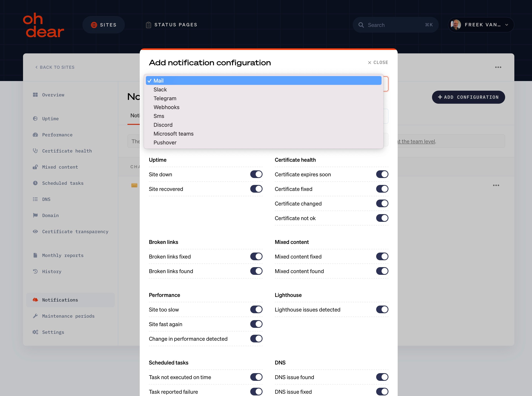The image size is (532, 396).
Task: Toggle the Broken links found switch
Action: (x=256, y=271)
